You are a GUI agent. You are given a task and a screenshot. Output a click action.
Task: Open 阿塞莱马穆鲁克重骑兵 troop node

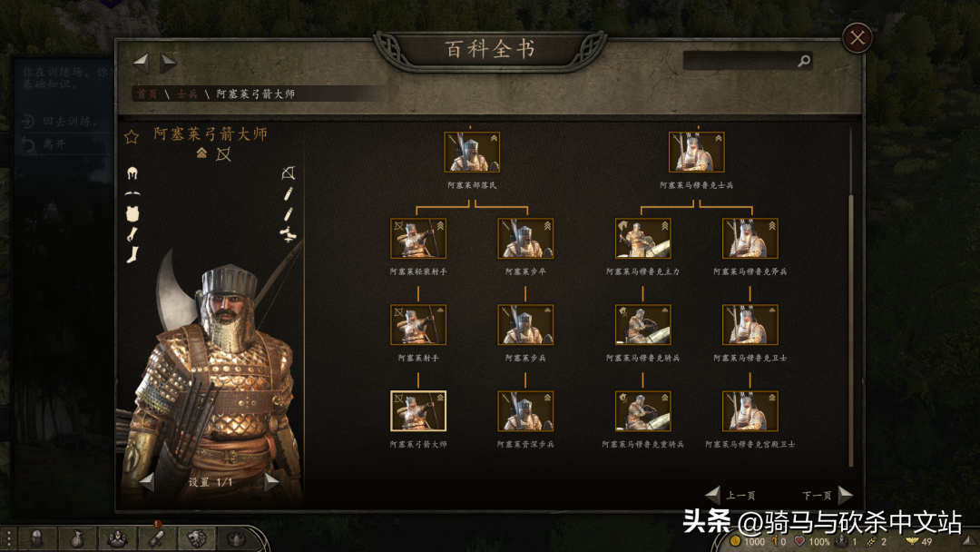click(x=642, y=411)
